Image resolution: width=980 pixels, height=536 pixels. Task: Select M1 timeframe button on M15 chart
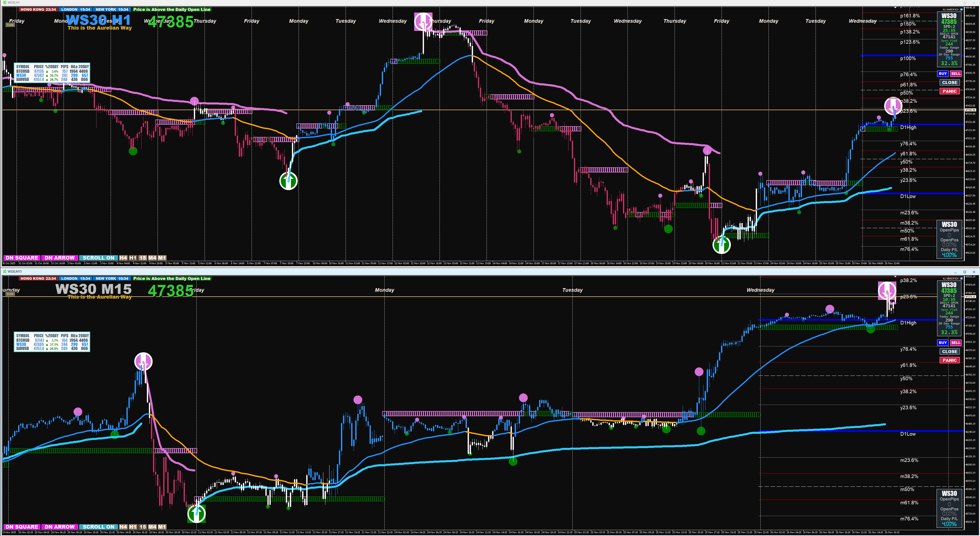[x=162, y=527]
